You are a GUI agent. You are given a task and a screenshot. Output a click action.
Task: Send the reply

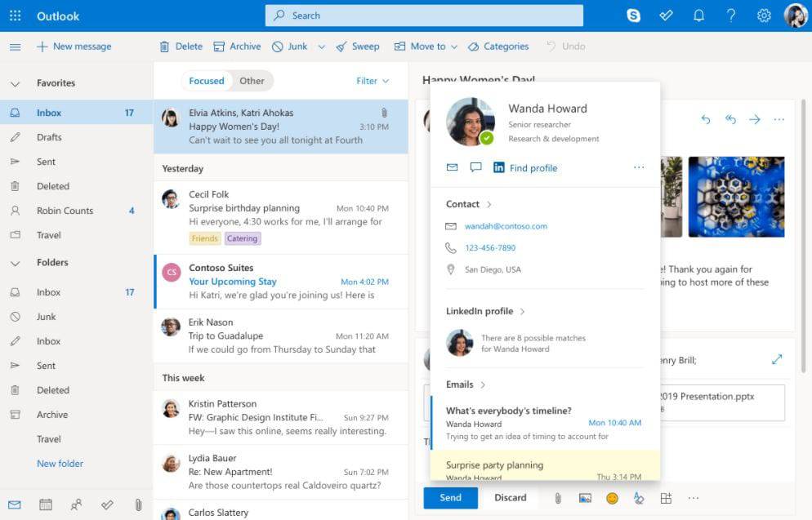(450, 497)
